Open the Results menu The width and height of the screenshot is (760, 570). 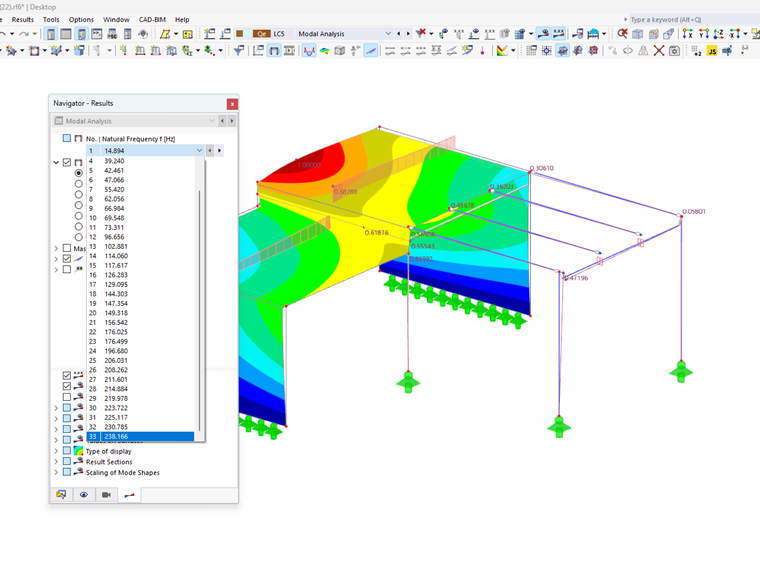pyautogui.click(x=23, y=20)
